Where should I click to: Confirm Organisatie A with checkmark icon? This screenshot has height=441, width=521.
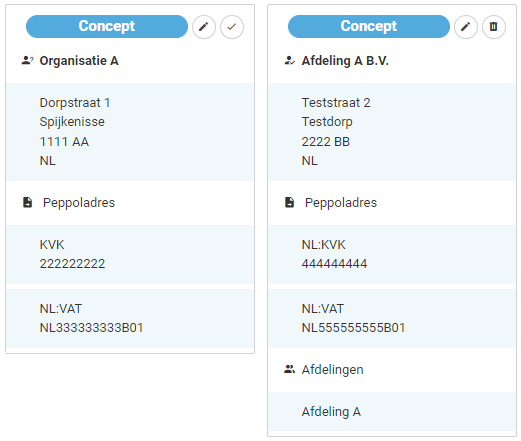(x=232, y=27)
